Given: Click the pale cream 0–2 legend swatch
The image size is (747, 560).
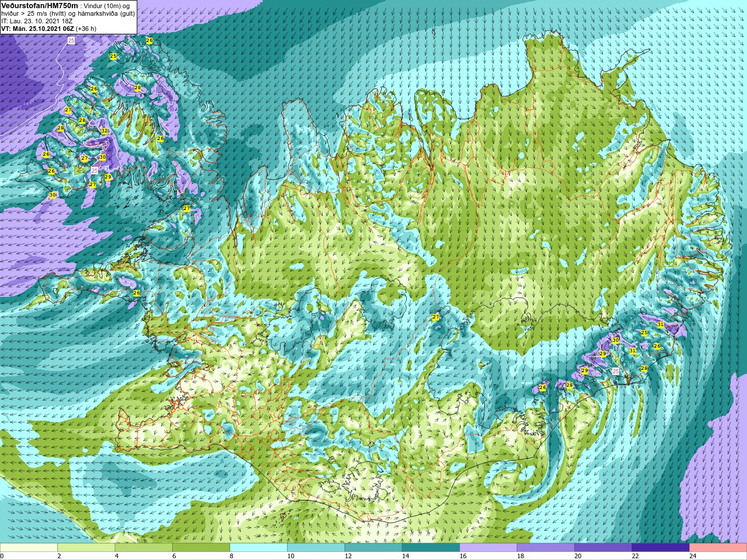Looking at the screenshot, I should click(x=29, y=548).
